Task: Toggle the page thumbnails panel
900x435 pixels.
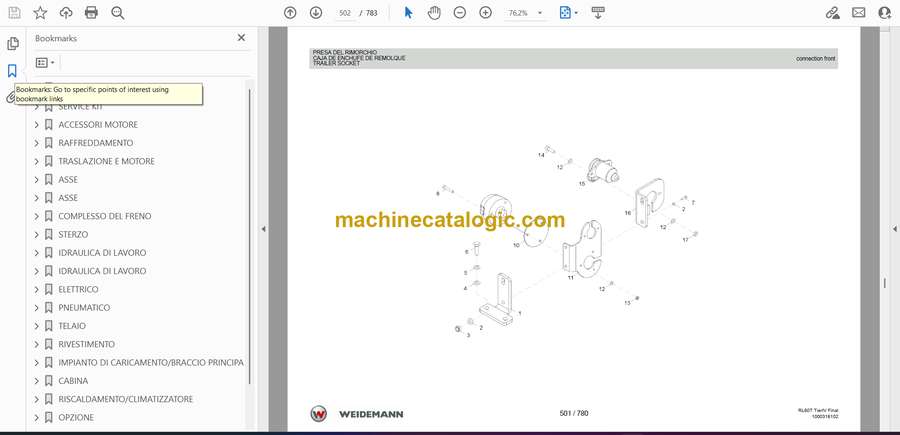Action: (13, 44)
